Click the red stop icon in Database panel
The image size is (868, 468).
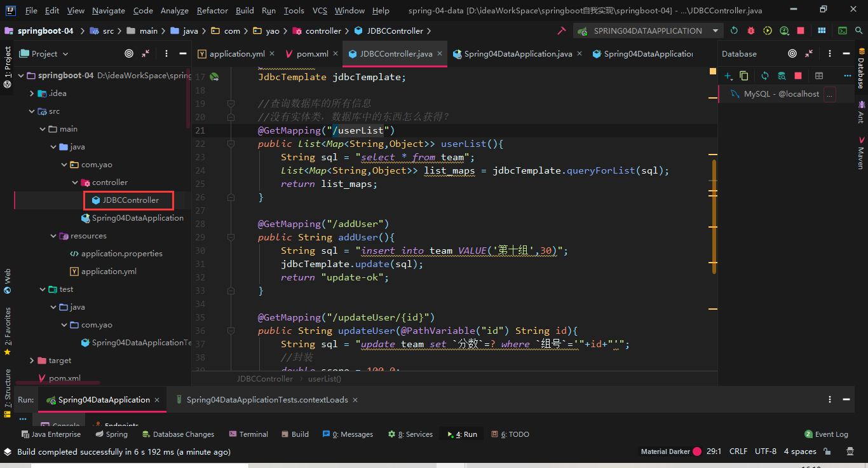coord(798,76)
